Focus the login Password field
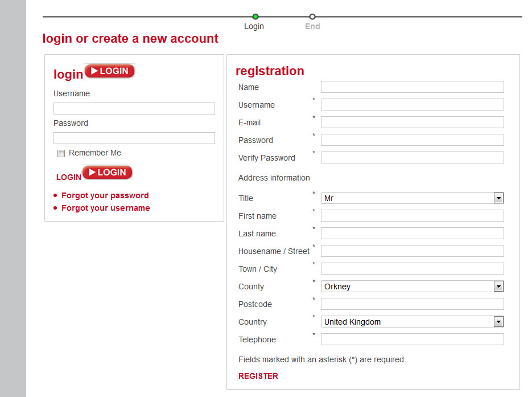The image size is (532, 397). [134, 138]
